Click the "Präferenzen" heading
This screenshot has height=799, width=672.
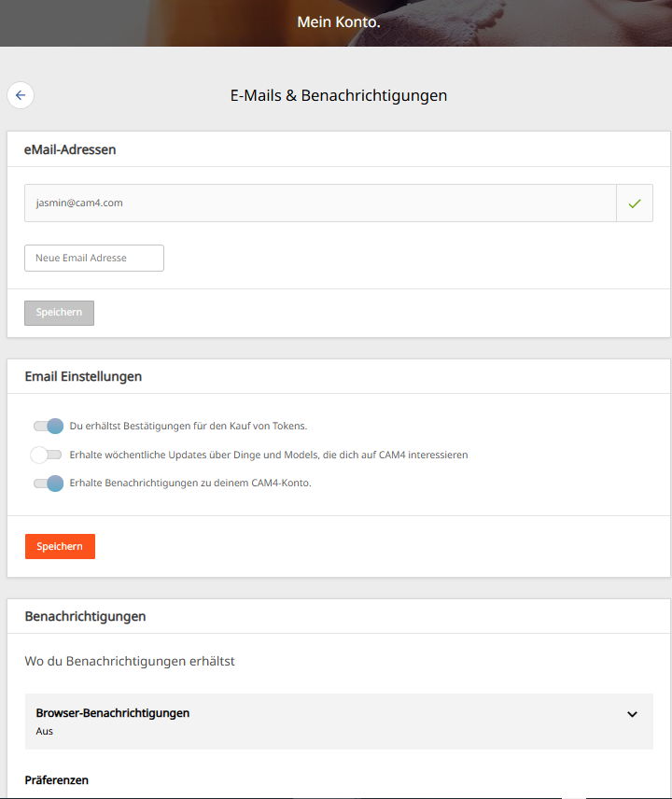56,779
